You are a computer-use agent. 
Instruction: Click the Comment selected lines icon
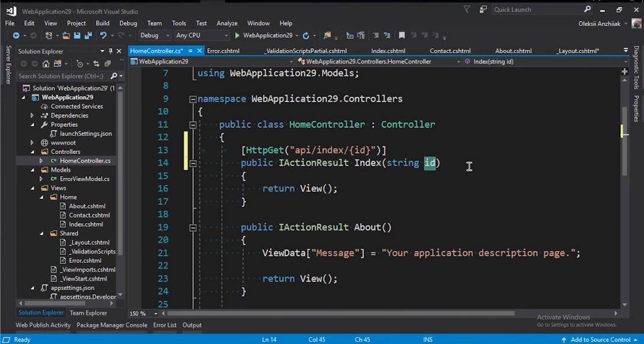tap(350, 36)
